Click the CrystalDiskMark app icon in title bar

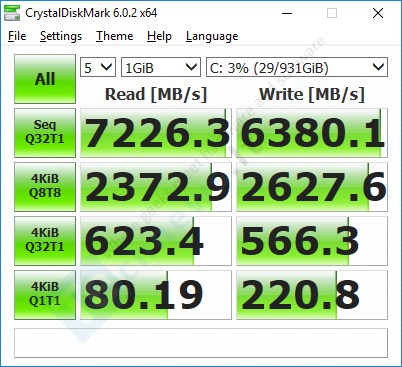pyautogui.click(x=12, y=13)
